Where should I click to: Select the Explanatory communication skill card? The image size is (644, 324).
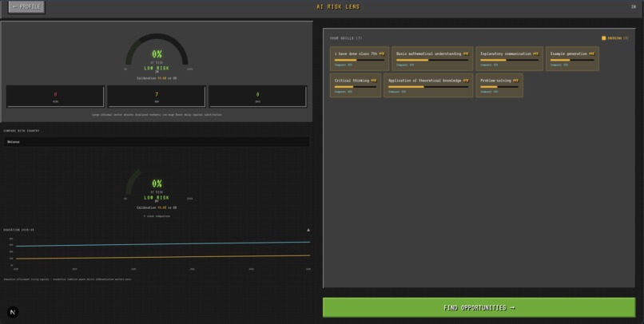pos(509,58)
